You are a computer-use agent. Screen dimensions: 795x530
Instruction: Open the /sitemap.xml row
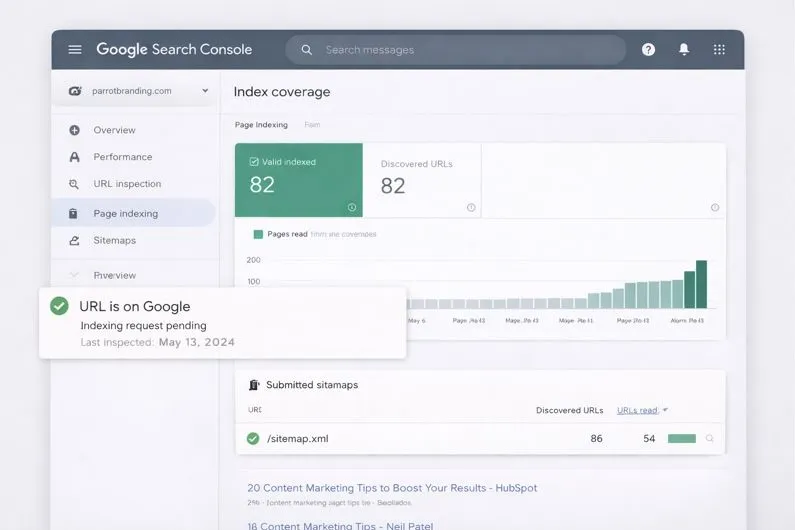point(480,439)
